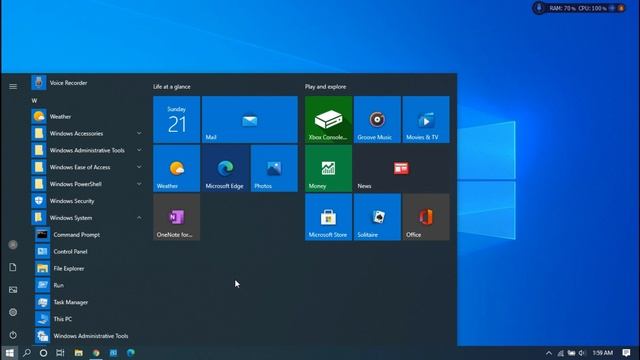Open Documents from Start sidebar
The height and width of the screenshot is (360, 640).
point(13,267)
